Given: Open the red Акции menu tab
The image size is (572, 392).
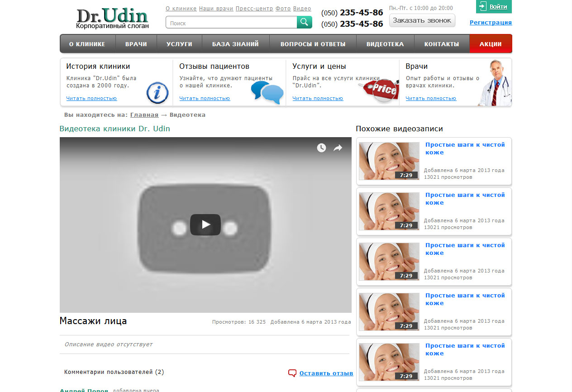Looking at the screenshot, I should click(491, 44).
